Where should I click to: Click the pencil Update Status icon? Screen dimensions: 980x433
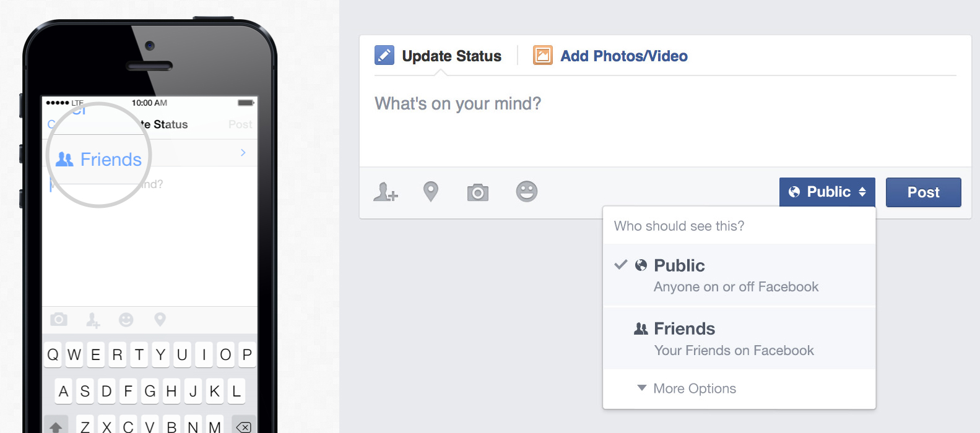384,56
